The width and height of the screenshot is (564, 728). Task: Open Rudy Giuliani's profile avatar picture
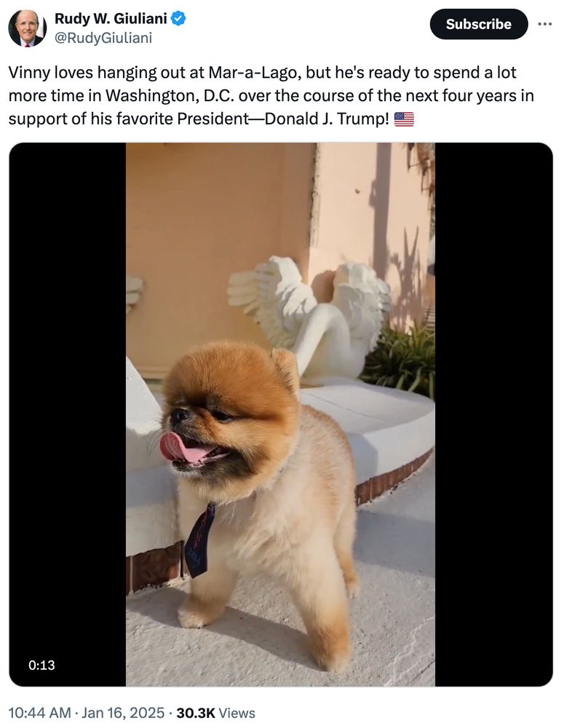click(x=28, y=28)
